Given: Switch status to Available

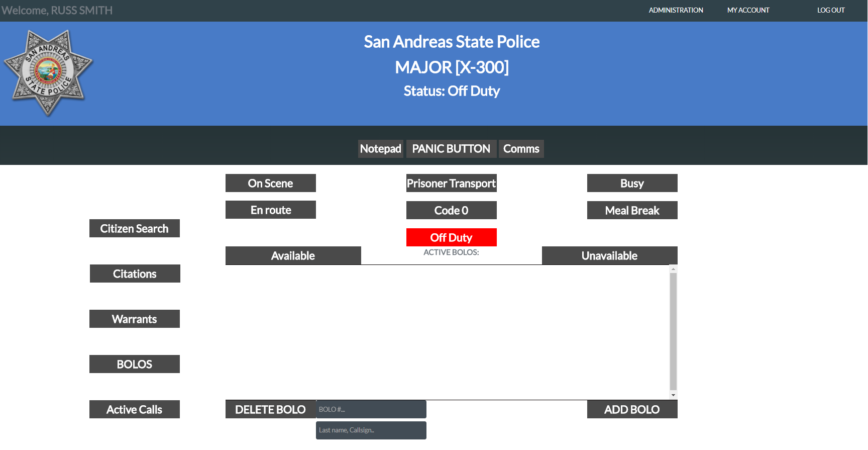Looking at the screenshot, I should tap(293, 255).
